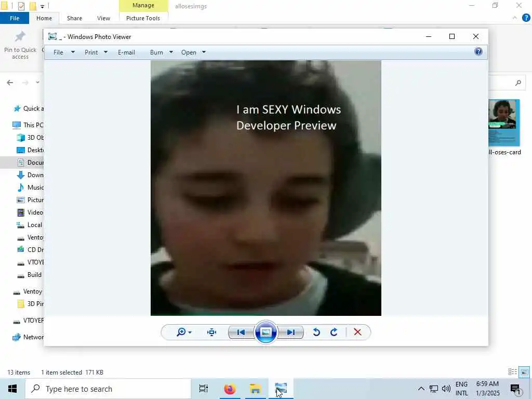This screenshot has height=399, width=532.
Task: Go to the previous photo
Action: [241, 332]
